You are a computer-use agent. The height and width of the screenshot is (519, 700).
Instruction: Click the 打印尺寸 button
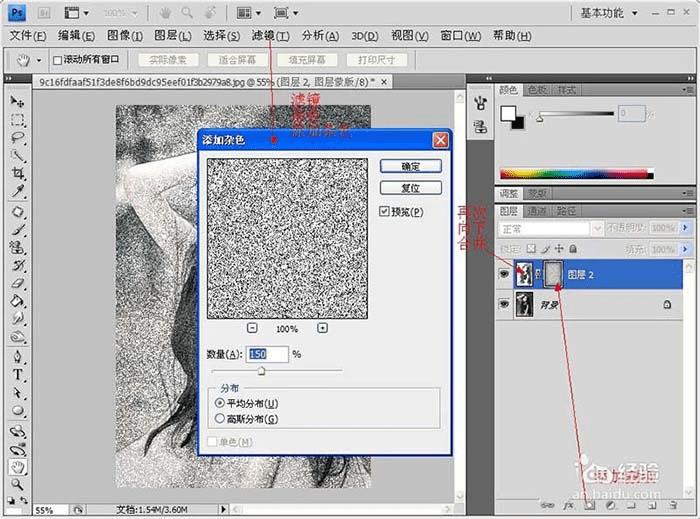click(x=377, y=60)
